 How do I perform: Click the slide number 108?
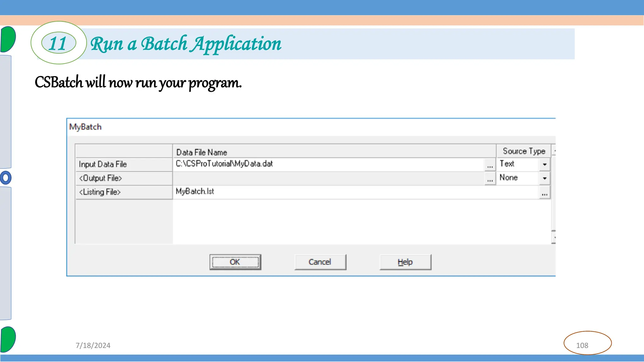[x=582, y=345]
